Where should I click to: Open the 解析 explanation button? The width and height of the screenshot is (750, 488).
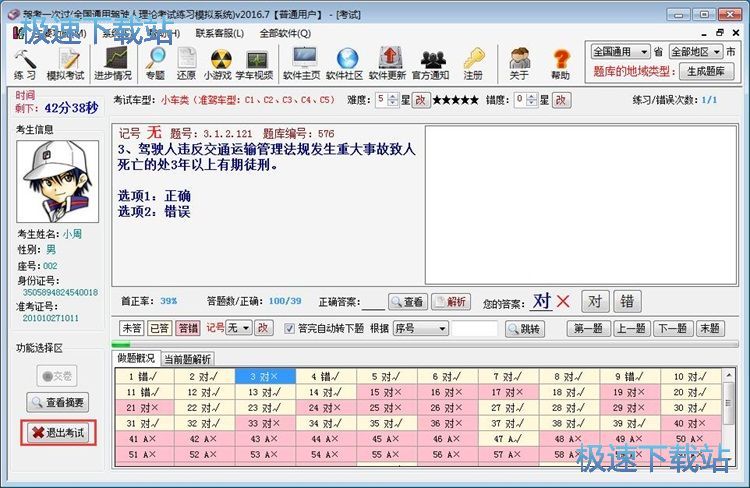pos(451,302)
